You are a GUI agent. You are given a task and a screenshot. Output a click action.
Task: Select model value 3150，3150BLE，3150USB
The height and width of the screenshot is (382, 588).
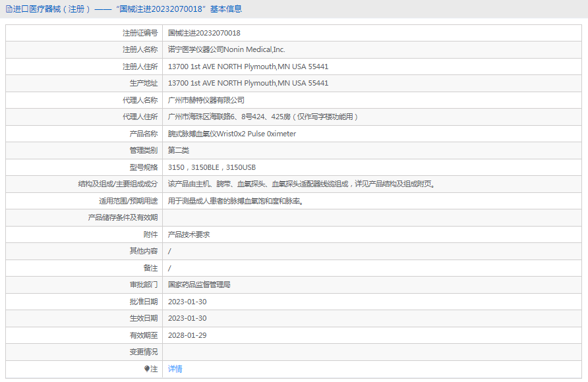coord(212,167)
